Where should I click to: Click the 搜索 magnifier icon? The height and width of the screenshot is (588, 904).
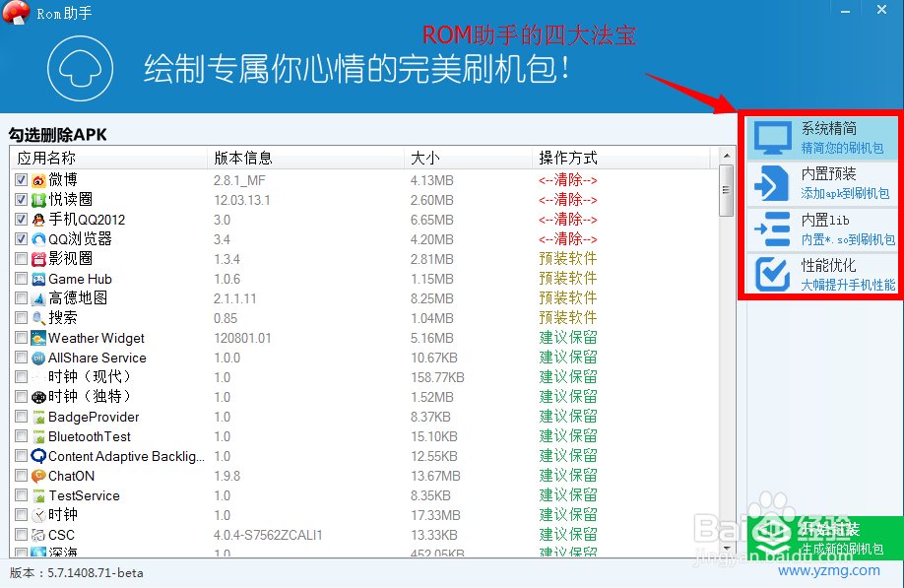pyautogui.click(x=38, y=318)
